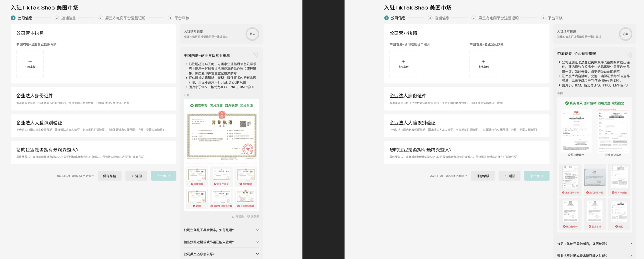This screenshot has width=644, height=259.
Task: Click the plus upload icon under 中国香港-企业登记执照
Action: tap(483, 61)
